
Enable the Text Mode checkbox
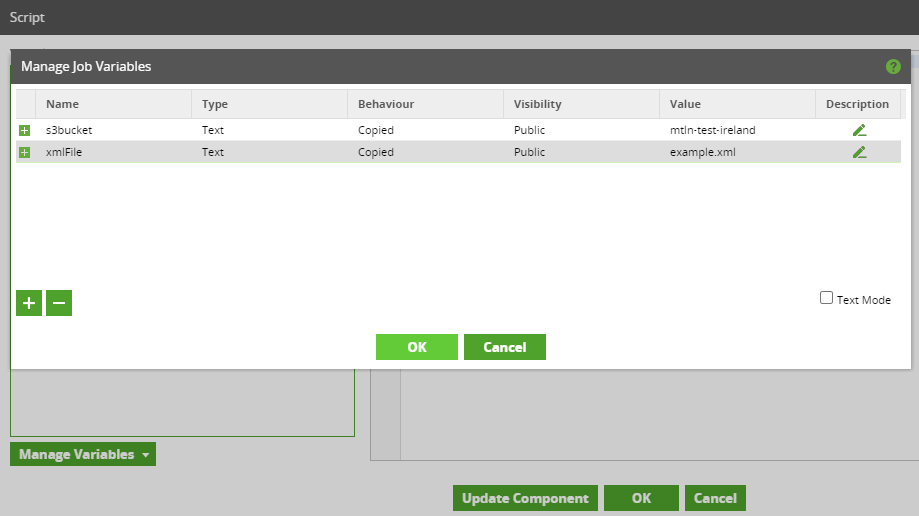(x=826, y=298)
